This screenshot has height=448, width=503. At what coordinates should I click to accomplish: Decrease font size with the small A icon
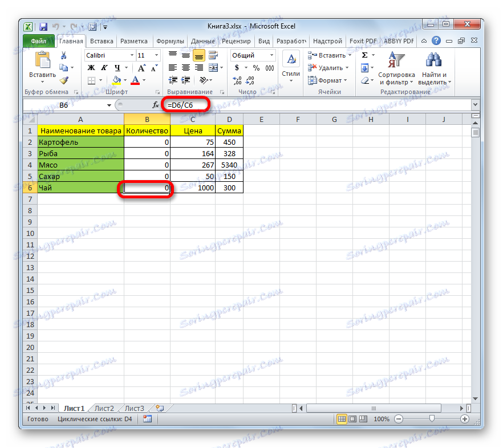click(155, 68)
